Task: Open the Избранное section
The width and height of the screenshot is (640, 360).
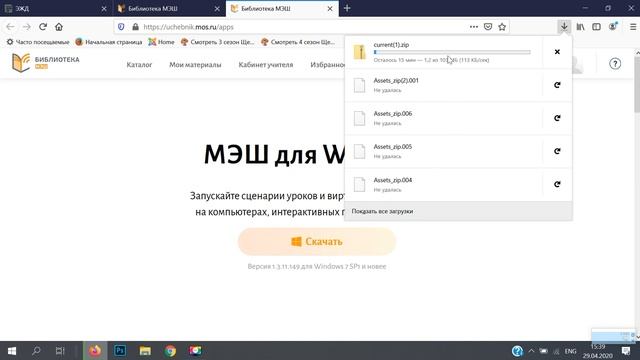Action: click(x=327, y=64)
